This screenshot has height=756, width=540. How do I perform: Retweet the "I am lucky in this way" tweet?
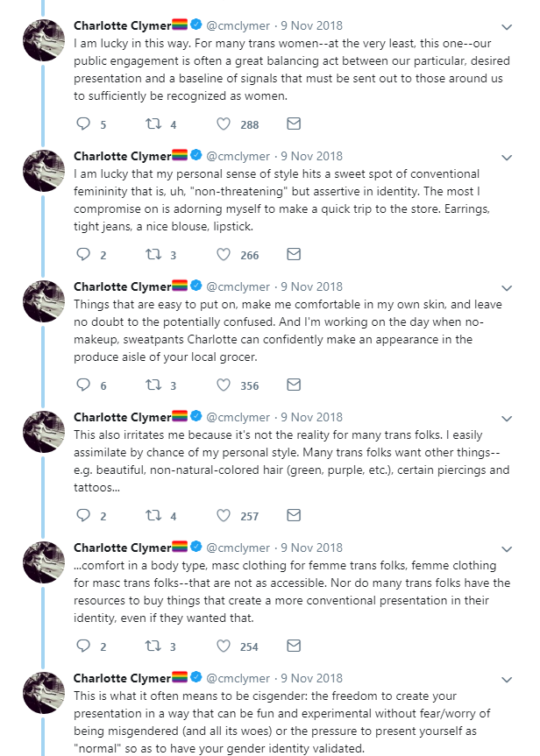(x=153, y=124)
